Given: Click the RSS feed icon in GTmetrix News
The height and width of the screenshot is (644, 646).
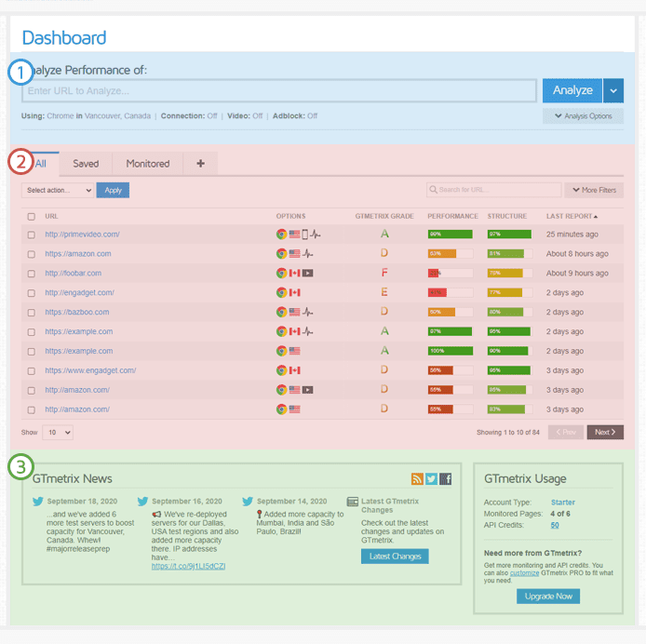Looking at the screenshot, I should [x=417, y=478].
